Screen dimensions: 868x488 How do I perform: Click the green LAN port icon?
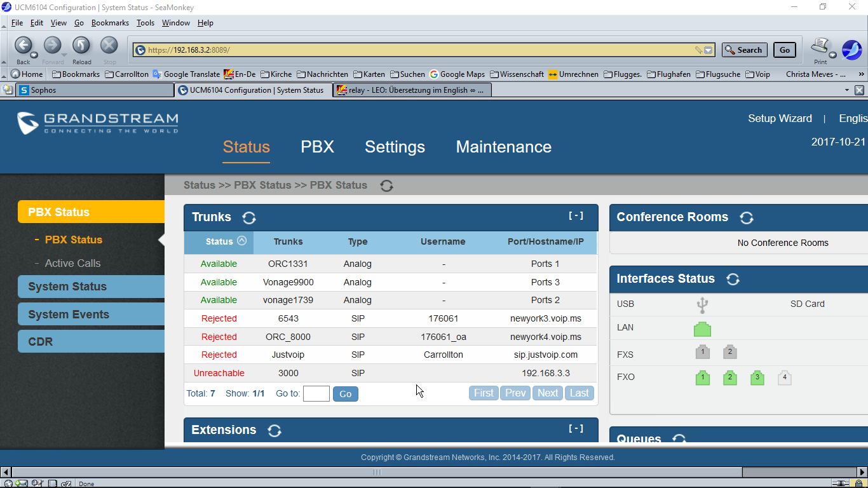(x=702, y=329)
